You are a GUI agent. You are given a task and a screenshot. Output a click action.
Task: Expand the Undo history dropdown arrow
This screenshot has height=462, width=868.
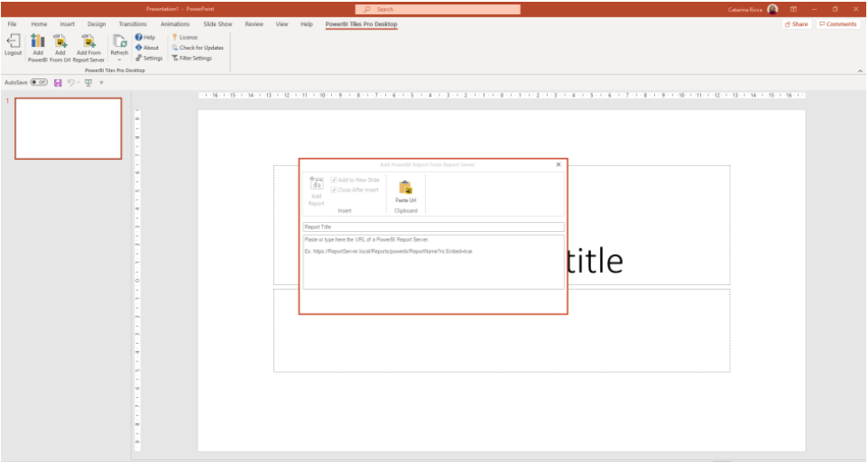(x=79, y=82)
